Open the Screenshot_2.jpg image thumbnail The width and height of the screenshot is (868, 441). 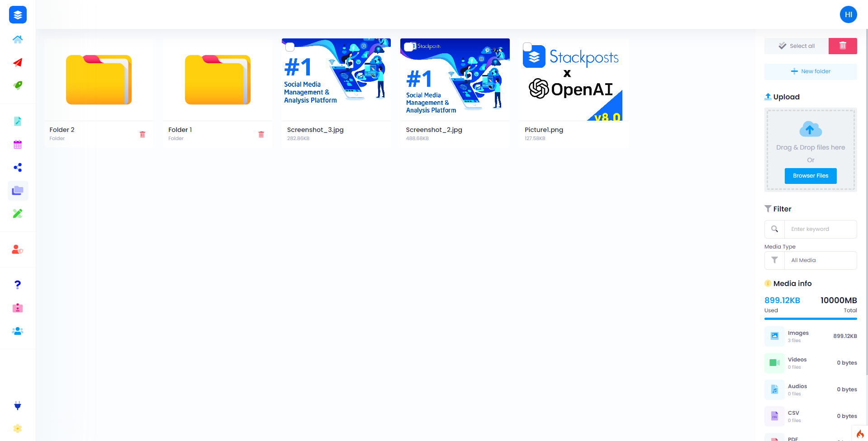pos(455,80)
